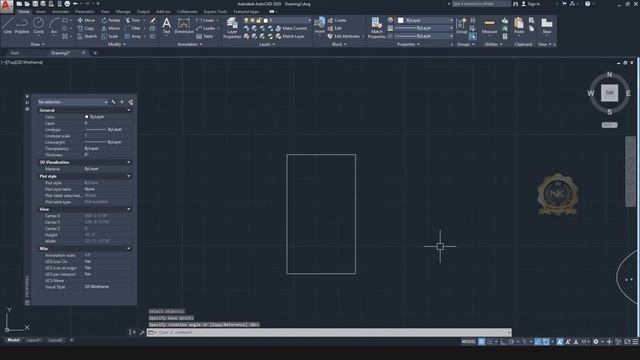Activate the Scale command
The image size is (640, 360).
tap(110, 36)
